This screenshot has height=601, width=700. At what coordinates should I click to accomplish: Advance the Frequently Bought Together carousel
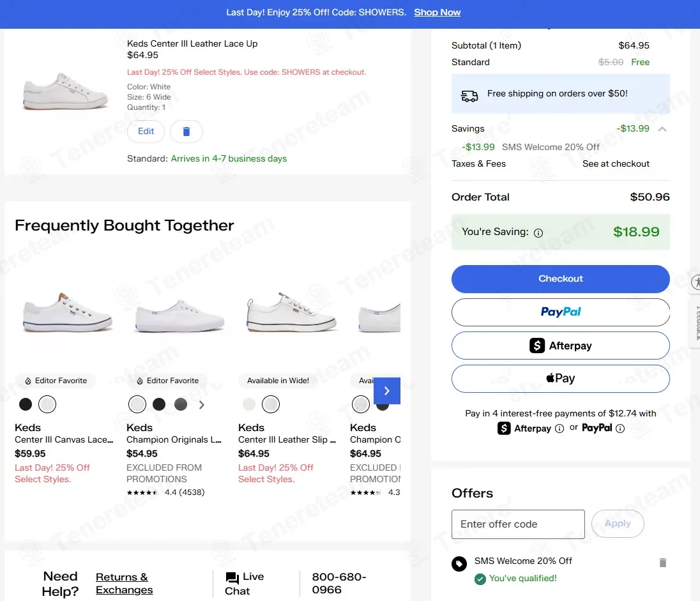click(386, 391)
